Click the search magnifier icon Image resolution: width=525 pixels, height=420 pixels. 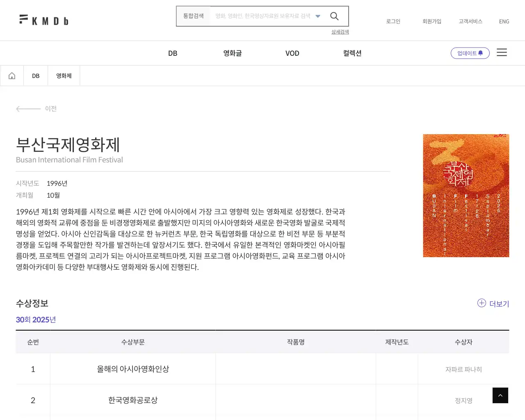(334, 16)
